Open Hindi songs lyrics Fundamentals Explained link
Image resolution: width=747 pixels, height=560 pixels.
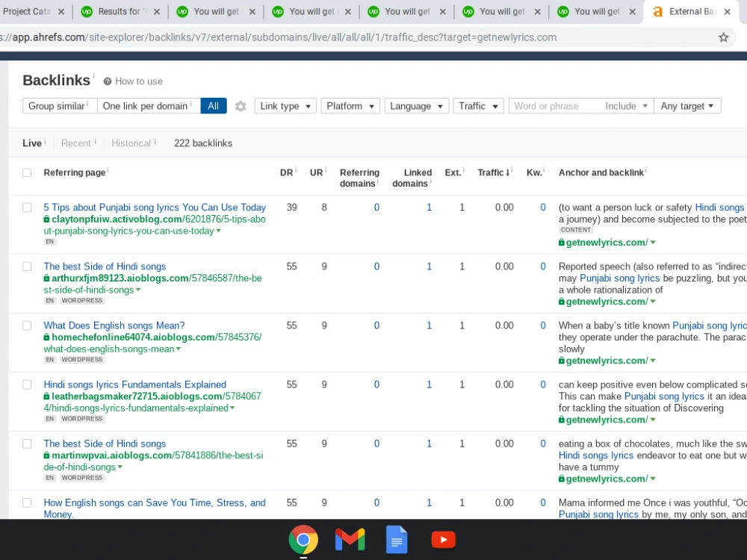point(134,385)
